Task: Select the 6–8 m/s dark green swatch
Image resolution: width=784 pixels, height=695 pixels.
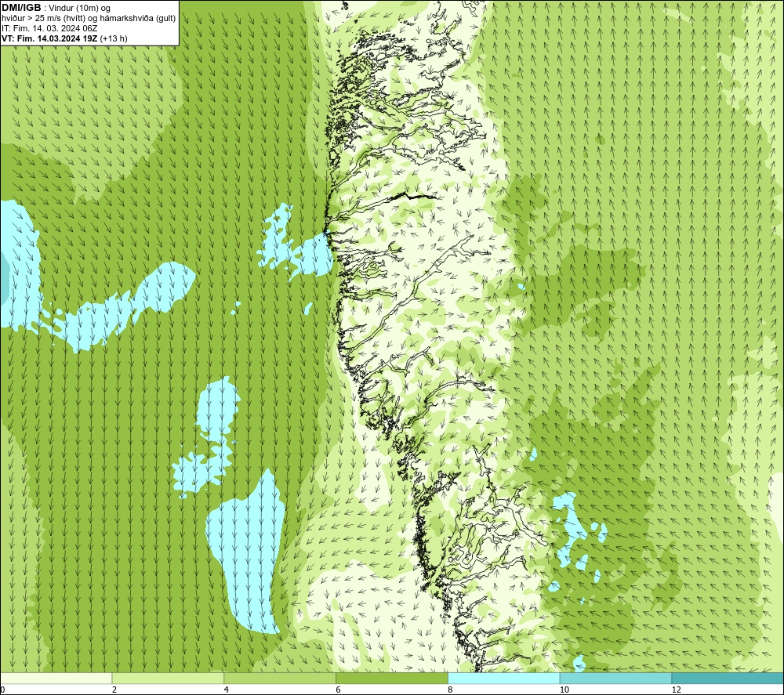Action: 392,678
